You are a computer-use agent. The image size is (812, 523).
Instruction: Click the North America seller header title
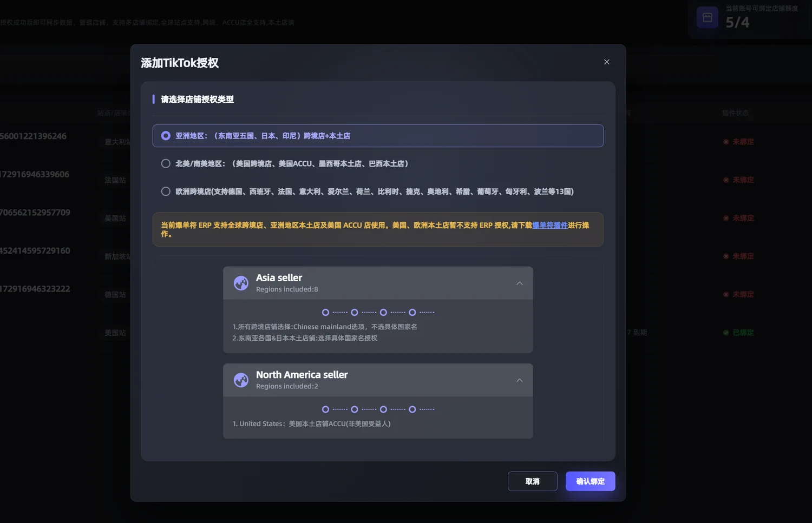click(x=302, y=374)
